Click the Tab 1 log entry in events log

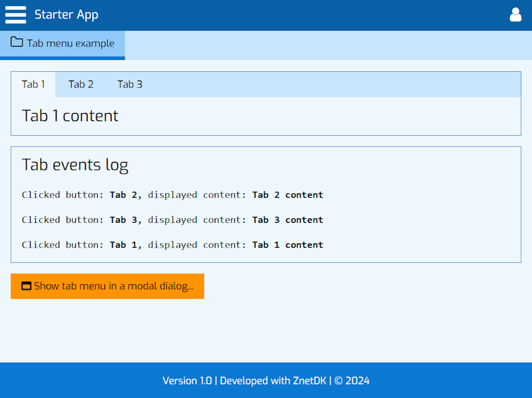pyautogui.click(x=172, y=244)
